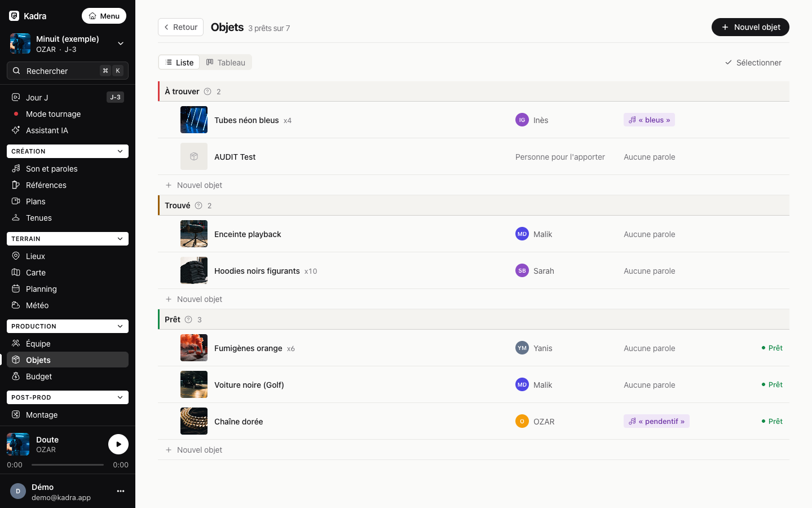The width and height of the screenshot is (812, 508).
Task: Open Planning calendar item
Action: pyautogui.click(x=68, y=289)
